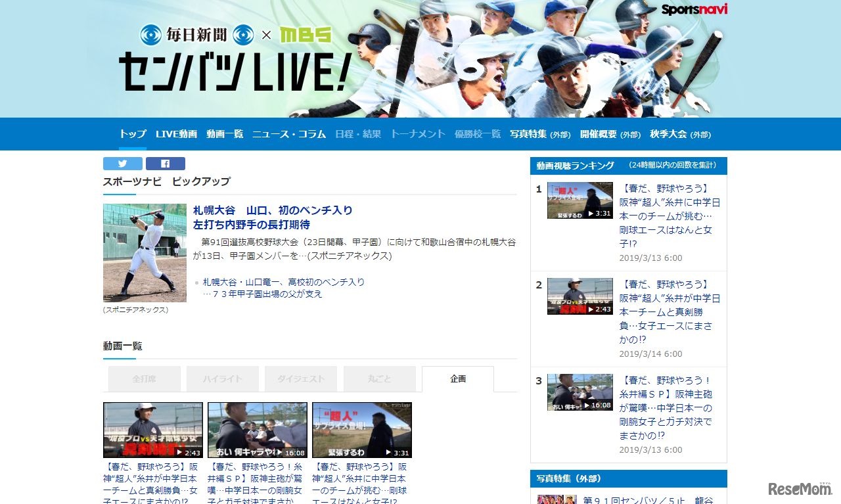The image size is (841, 504).
Task: Click the batter photo in the pickup article
Action: coord(145,253)
